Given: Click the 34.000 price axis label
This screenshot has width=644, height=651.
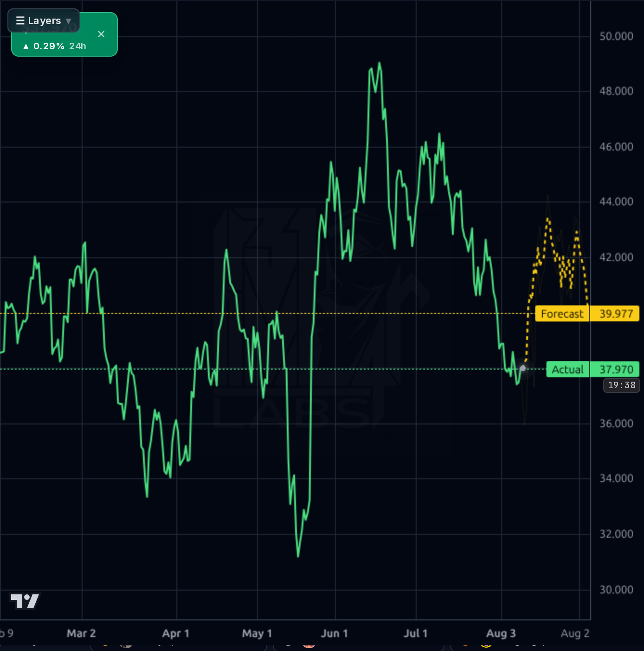Looking at the screenshot, I should point(616,478).
